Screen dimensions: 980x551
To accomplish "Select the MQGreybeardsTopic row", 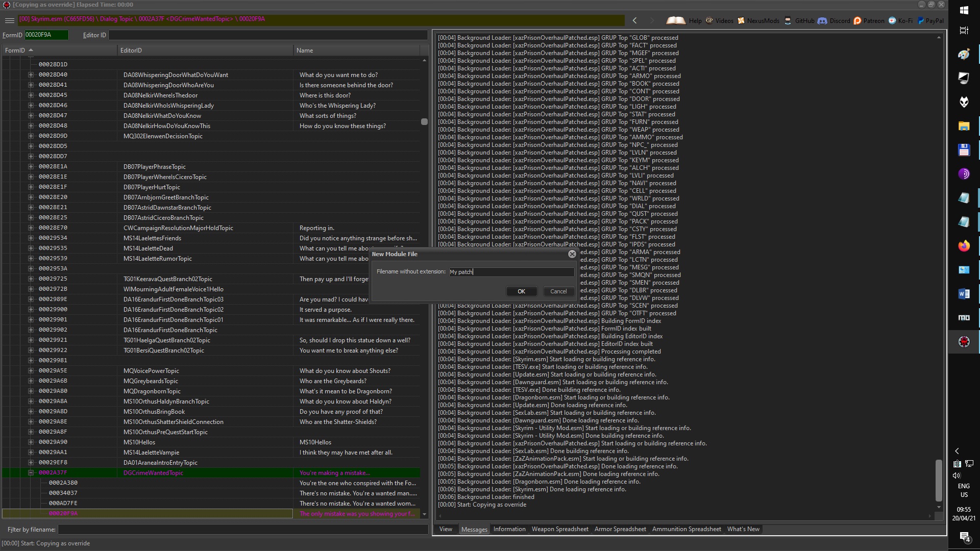I will point(211,381).
